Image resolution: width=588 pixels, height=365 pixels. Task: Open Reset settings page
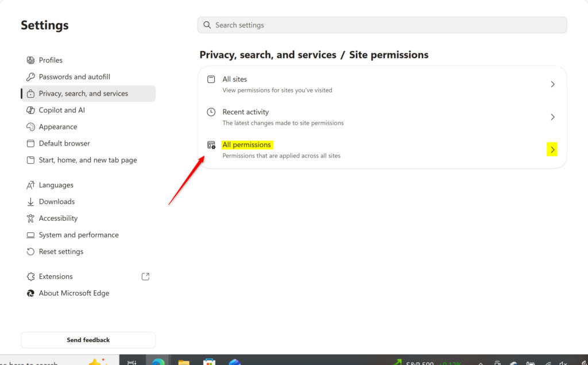(88, 252)
